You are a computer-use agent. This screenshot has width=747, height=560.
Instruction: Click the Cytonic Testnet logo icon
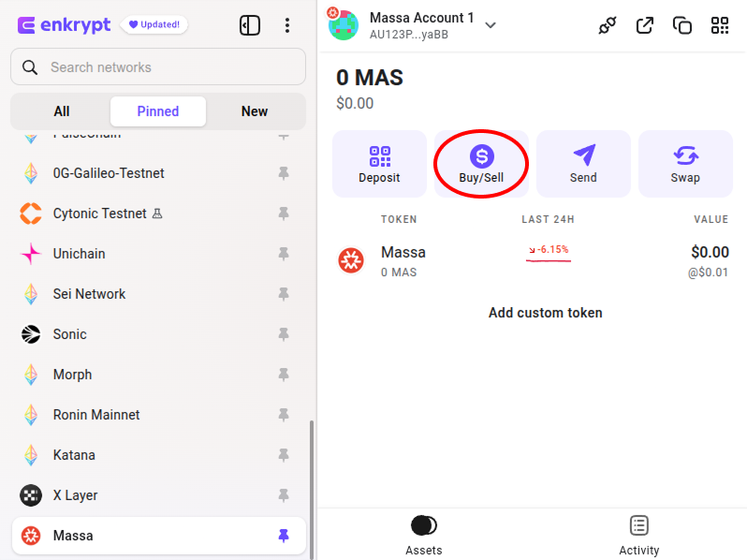(31, 214)
